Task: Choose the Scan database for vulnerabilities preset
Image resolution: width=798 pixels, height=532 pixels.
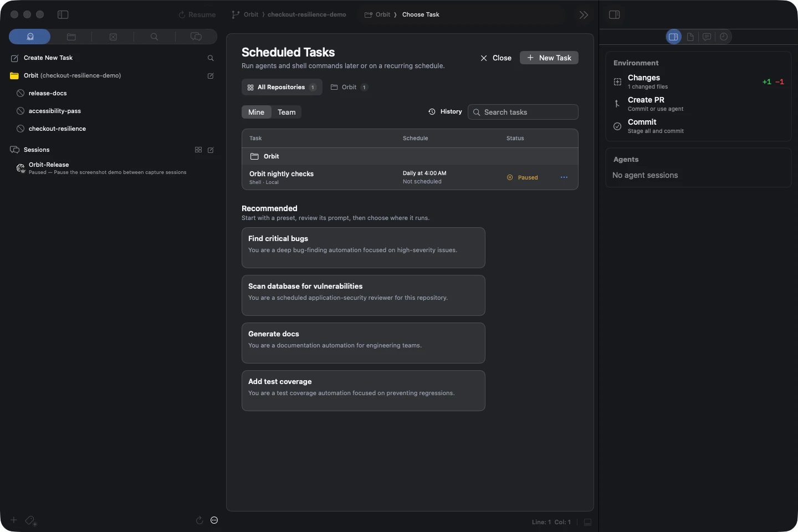Action: click(x=364, y=295)
